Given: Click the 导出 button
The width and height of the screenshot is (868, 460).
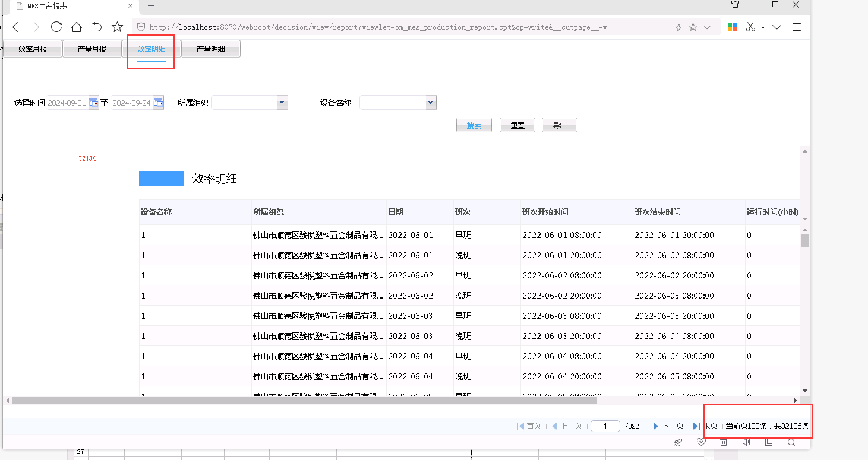Looking at the screenshot, I should 560,125.
